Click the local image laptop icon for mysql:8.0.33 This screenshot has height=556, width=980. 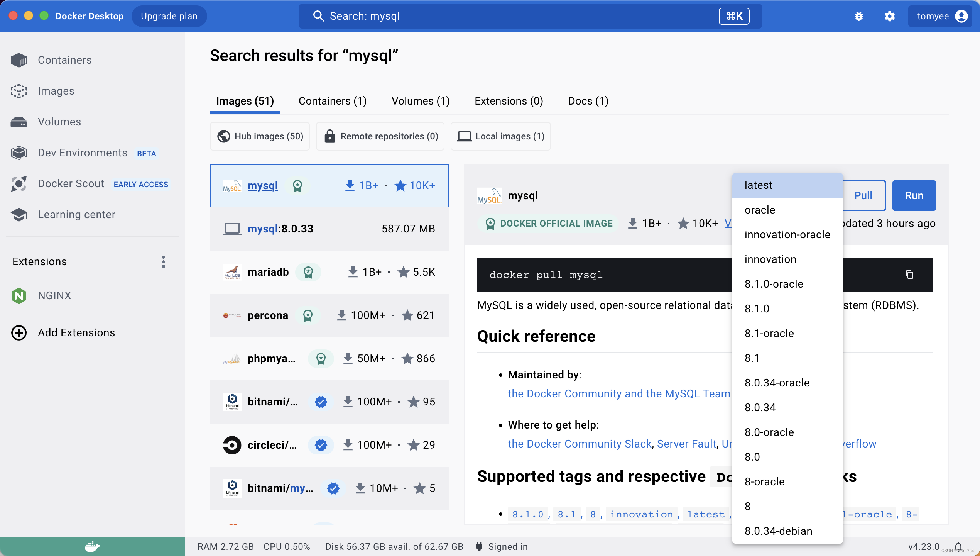[x=232, y=229]
